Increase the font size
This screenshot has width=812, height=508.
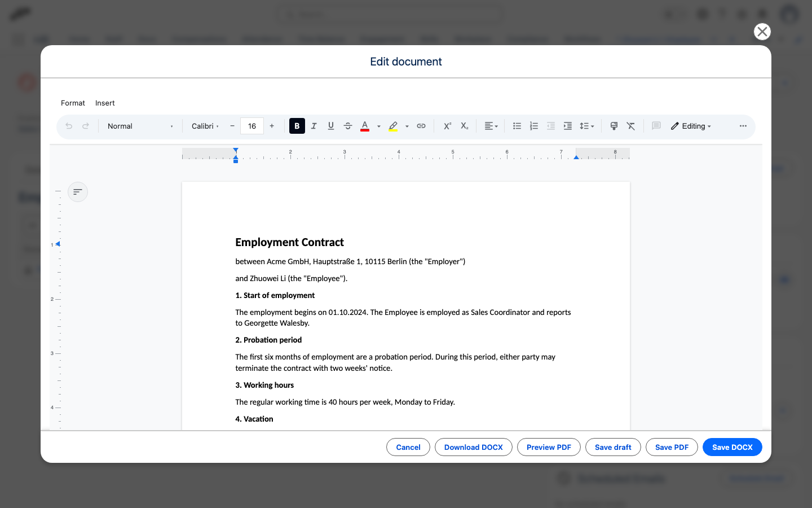(x=272, y=126)
